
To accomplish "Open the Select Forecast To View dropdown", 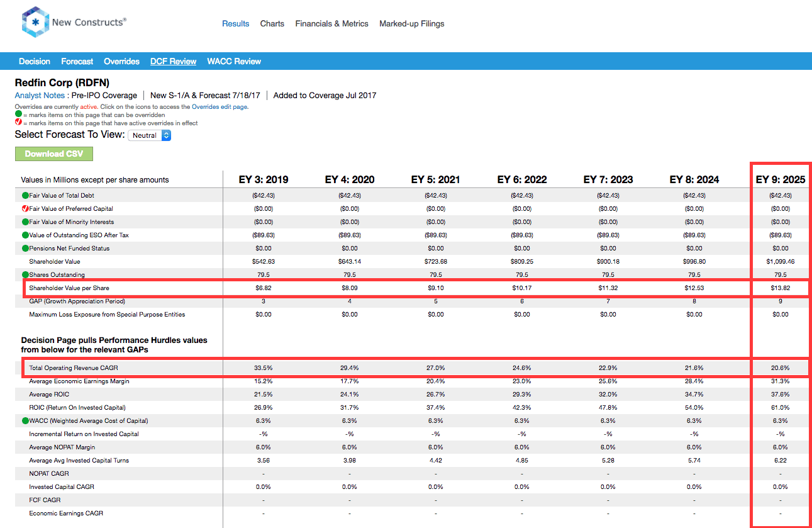I will click(x=149, y=135).
